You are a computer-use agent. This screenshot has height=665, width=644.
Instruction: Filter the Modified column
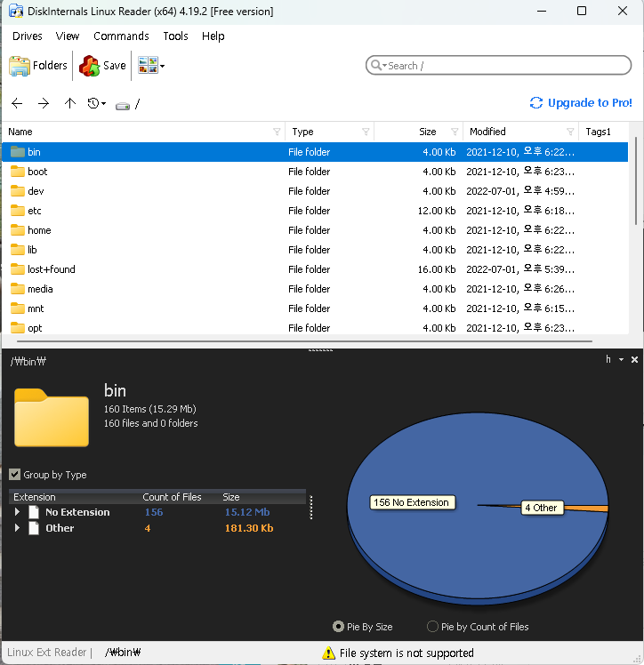(570, 132)
